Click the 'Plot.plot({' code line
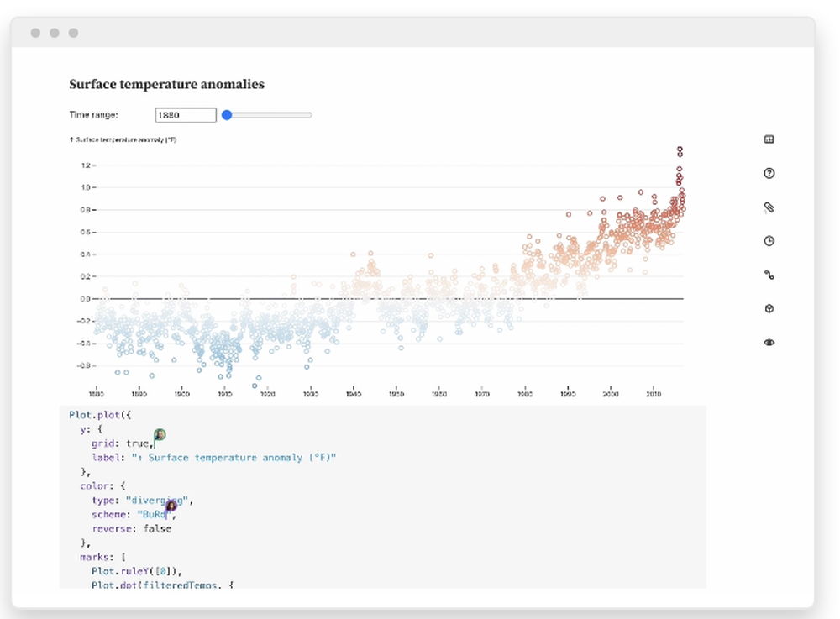 click(x=100, y=414)
